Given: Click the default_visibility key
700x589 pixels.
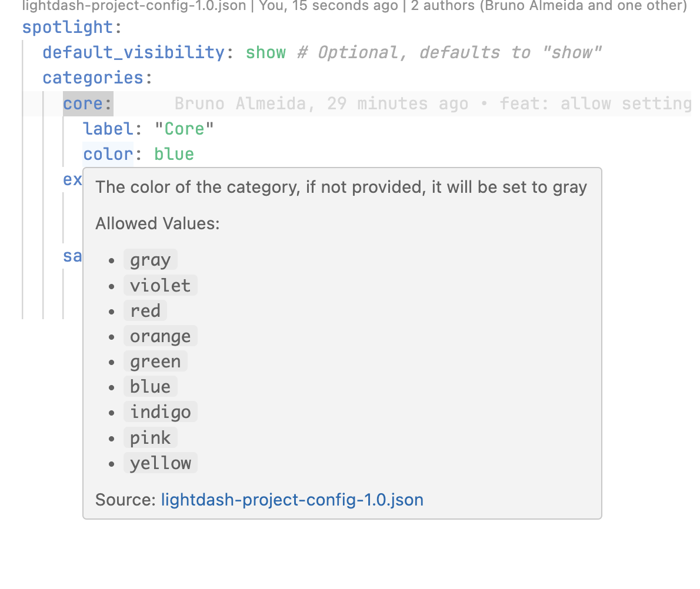Looking at the screenshot, I should 134,53.
